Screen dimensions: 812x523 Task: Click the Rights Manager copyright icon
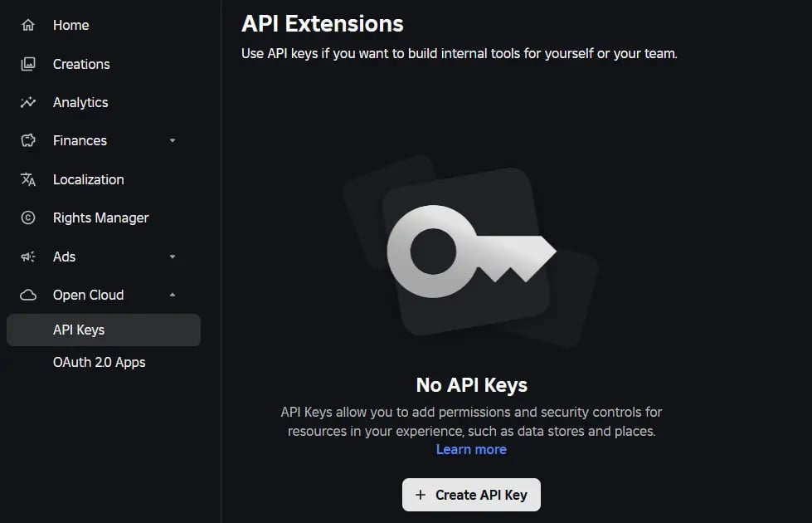[28, 218]
